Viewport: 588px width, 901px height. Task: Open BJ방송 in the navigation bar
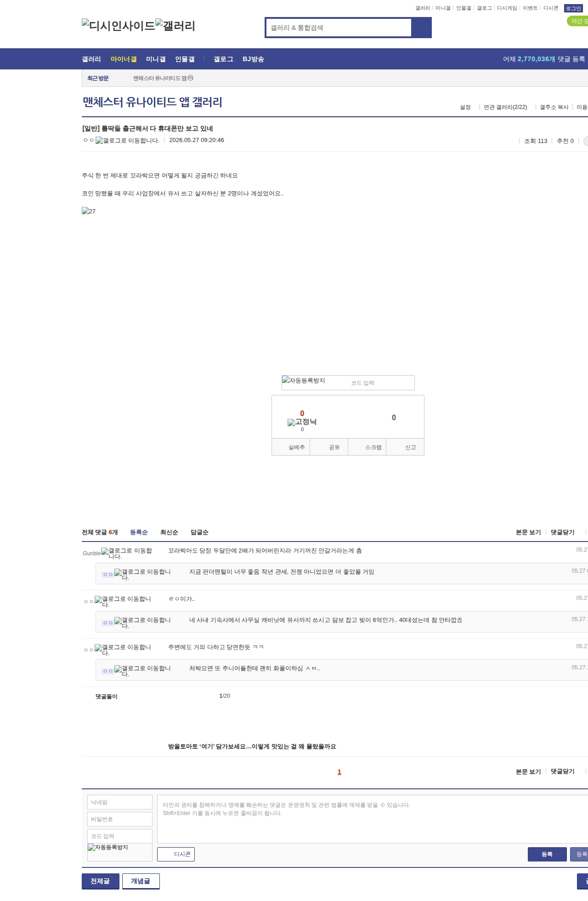253,59
